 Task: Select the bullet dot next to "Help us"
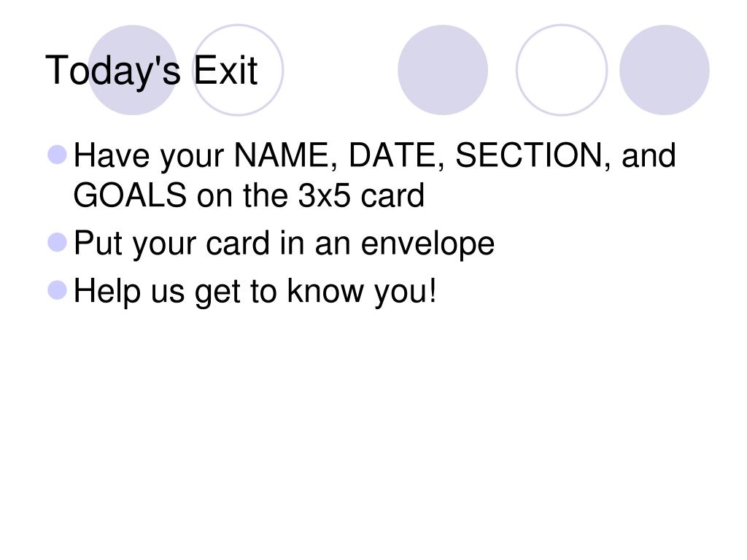[57, 290]
